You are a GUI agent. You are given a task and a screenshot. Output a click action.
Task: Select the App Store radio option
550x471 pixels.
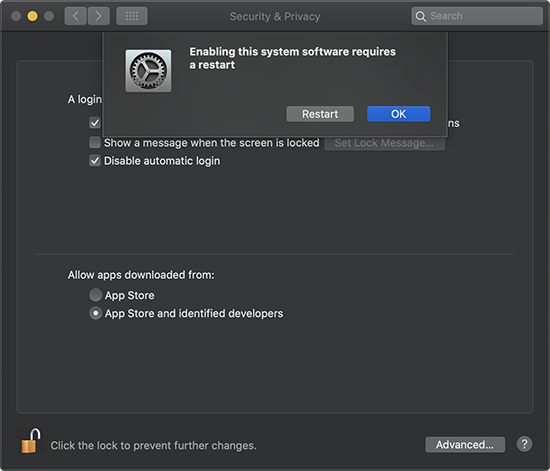[95, 295]
